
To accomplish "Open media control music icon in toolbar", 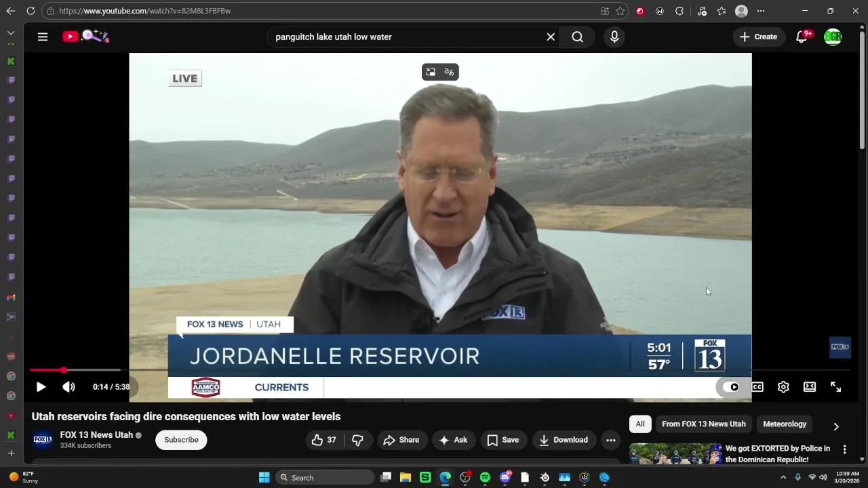I will (702, 11).
